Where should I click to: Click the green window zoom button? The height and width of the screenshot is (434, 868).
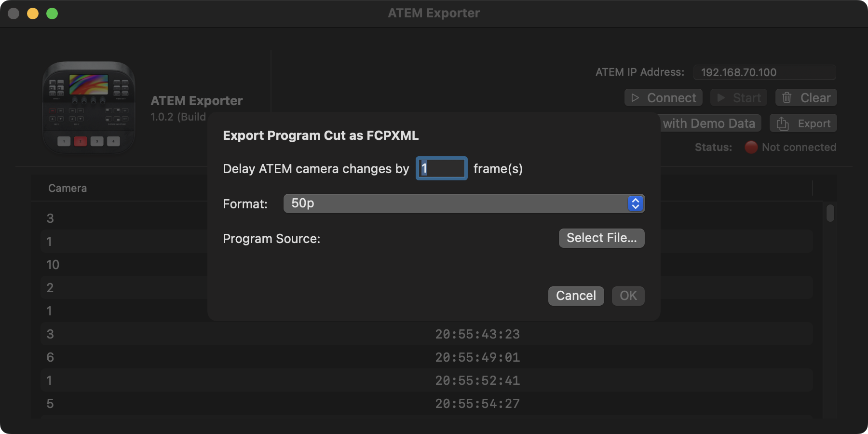[x=52, y=14]
